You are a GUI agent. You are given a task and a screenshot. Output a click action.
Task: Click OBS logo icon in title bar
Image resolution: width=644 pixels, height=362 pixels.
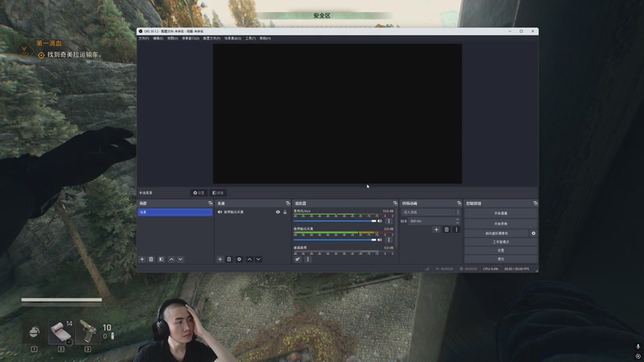(140, 31)
